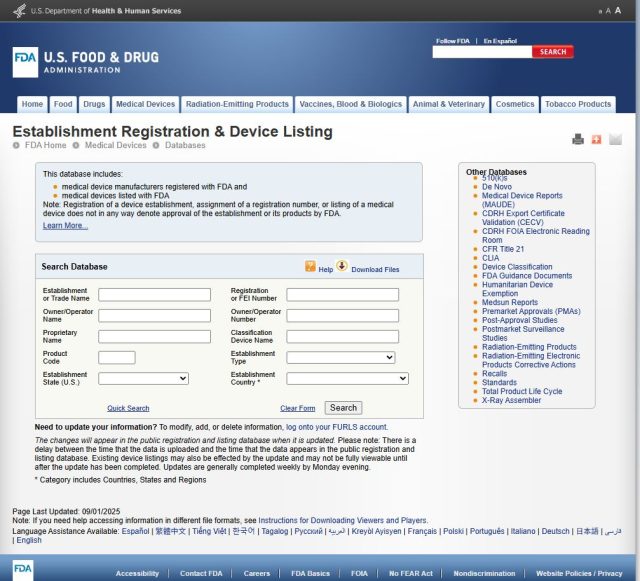
Task: Open the Recalls database link
Action: (494, 374)
